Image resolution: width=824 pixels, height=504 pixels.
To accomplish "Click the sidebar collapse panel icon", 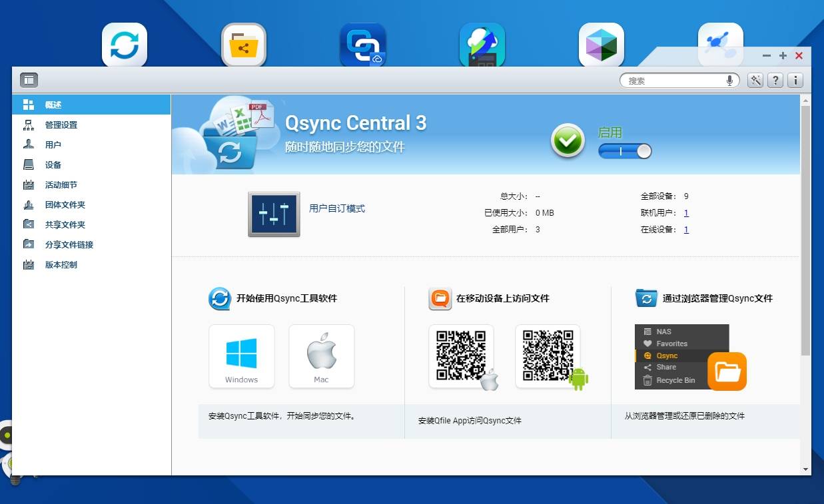I will (x=29, y=81).
